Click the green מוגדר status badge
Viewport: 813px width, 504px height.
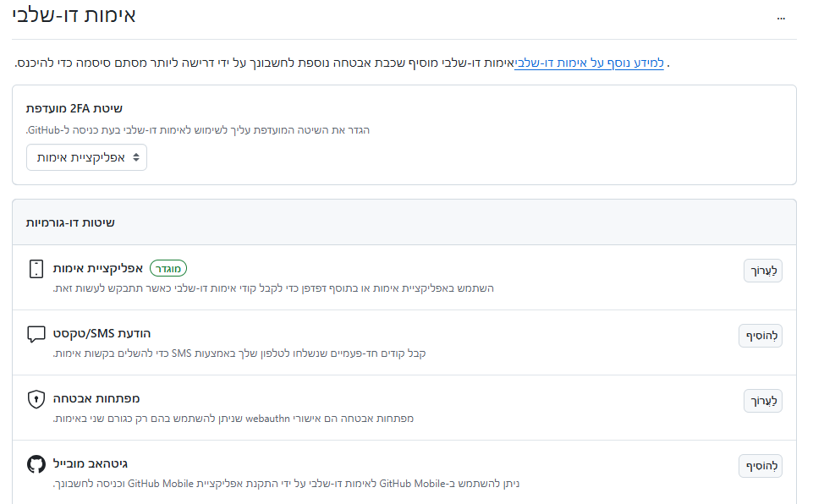click(168, 269)
